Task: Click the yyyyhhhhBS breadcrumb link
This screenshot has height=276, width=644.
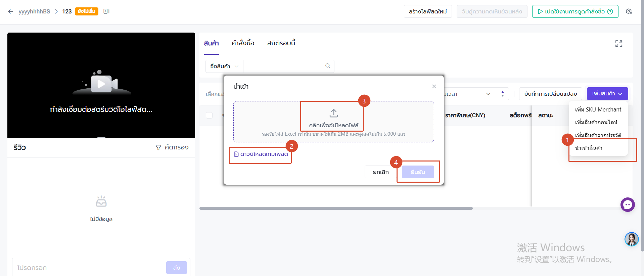Action: coord(34,11)
